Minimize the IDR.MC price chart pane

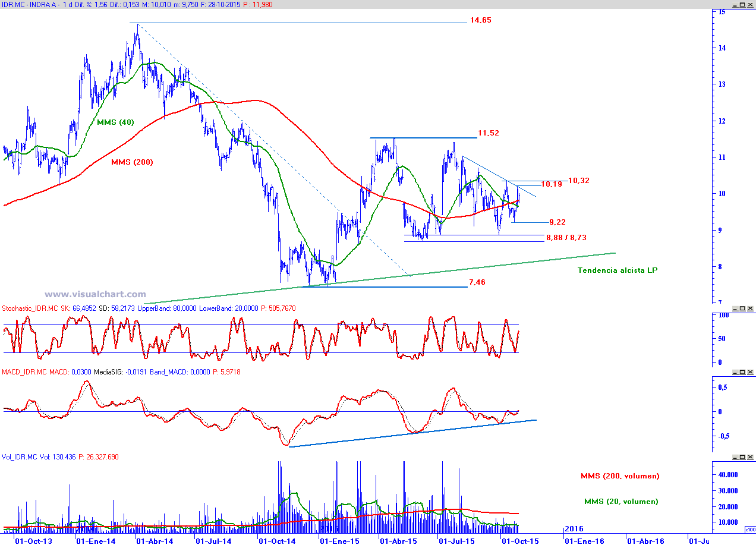click(734, 5)
